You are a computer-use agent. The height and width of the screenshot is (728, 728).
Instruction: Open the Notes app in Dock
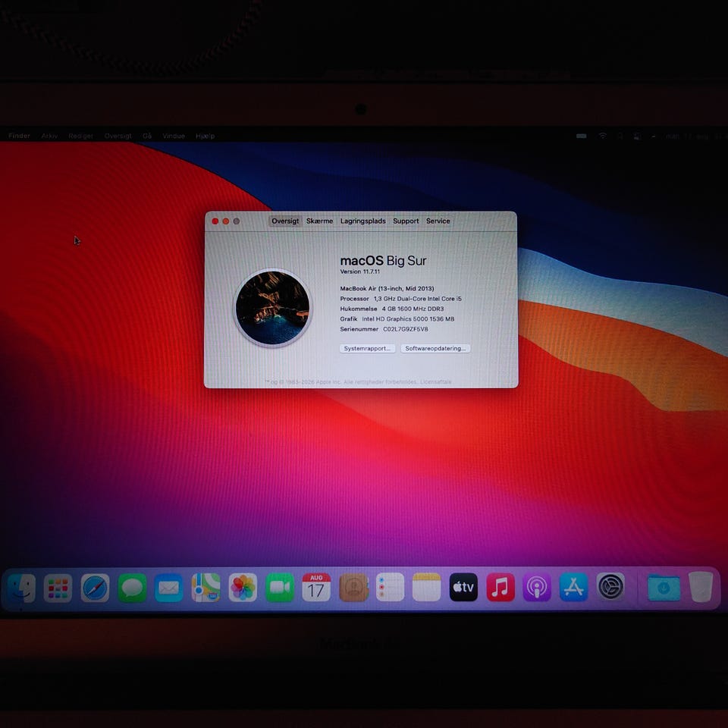click(427, 588)
